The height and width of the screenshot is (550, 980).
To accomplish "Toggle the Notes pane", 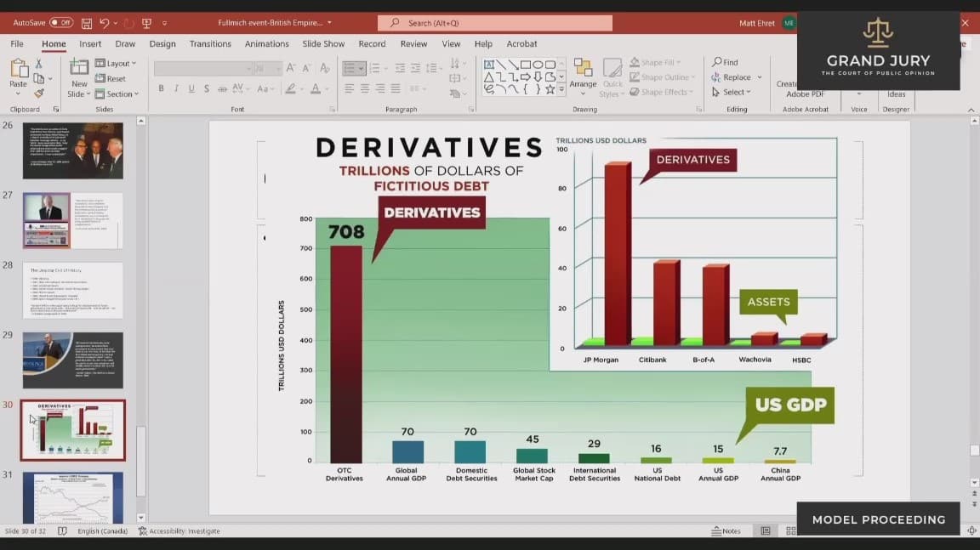I will click(x=726, y=531).
